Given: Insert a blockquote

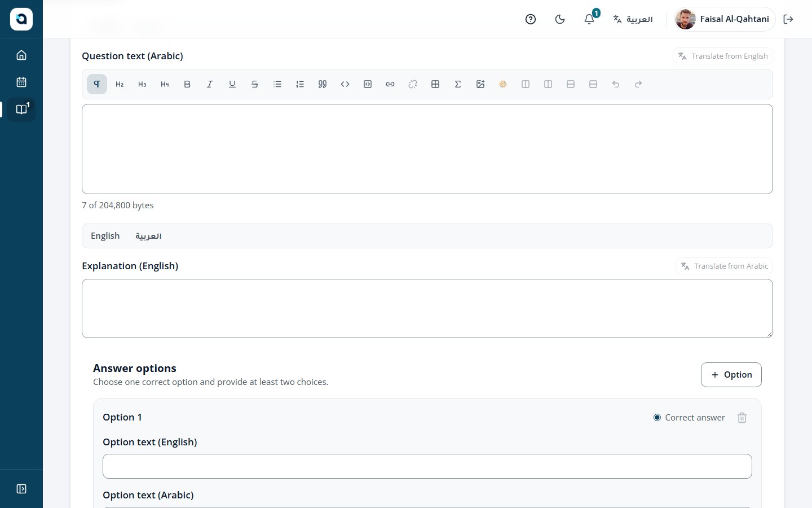Looking at the screenshot, I should [323, 84].
